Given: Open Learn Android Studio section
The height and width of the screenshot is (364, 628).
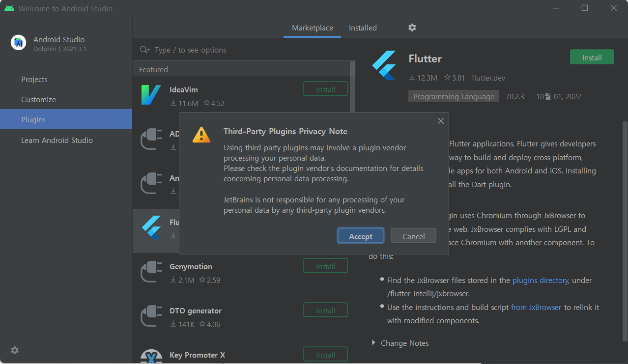Looking at the screenshot, I should (x=57, y=140).
